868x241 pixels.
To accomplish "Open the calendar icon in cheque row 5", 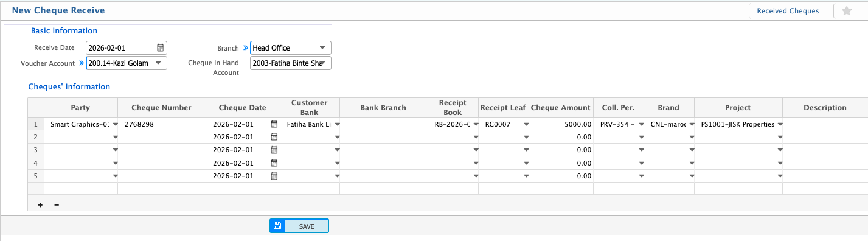I will tap(274, 176).
